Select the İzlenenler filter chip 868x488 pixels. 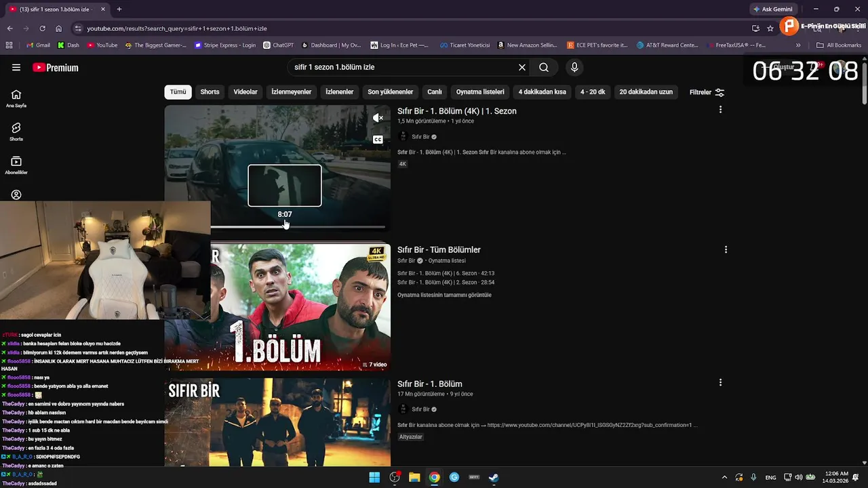tap(340, 92)
